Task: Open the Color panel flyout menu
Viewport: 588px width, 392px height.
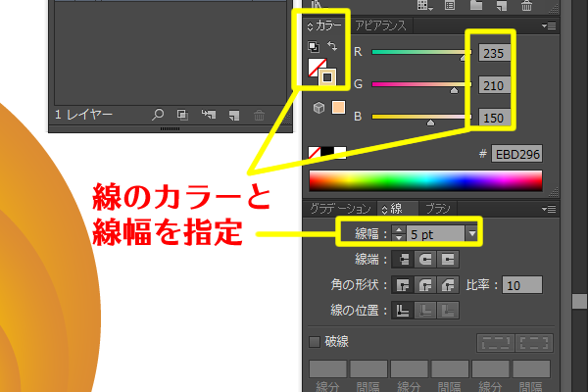Action: (550, 26)
